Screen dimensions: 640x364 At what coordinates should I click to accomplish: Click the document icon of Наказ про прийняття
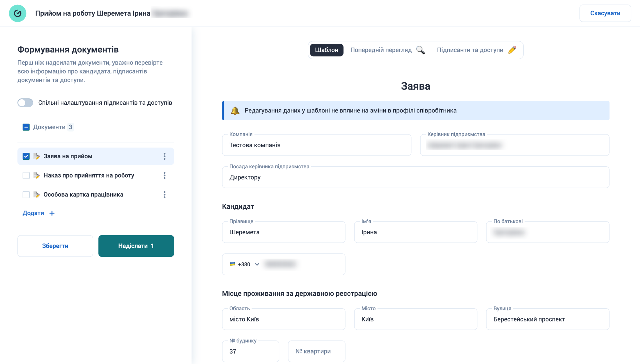36,175
